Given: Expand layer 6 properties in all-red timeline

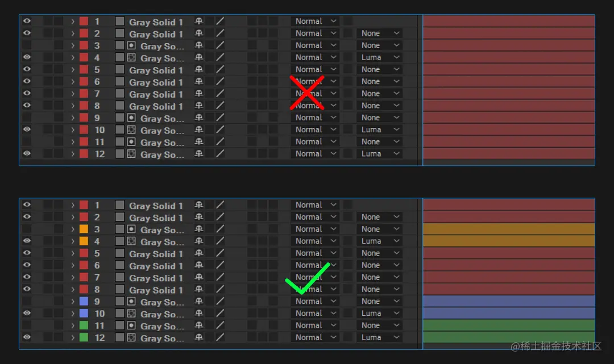Looking at the screenshot, I should [x=73, y=82].
